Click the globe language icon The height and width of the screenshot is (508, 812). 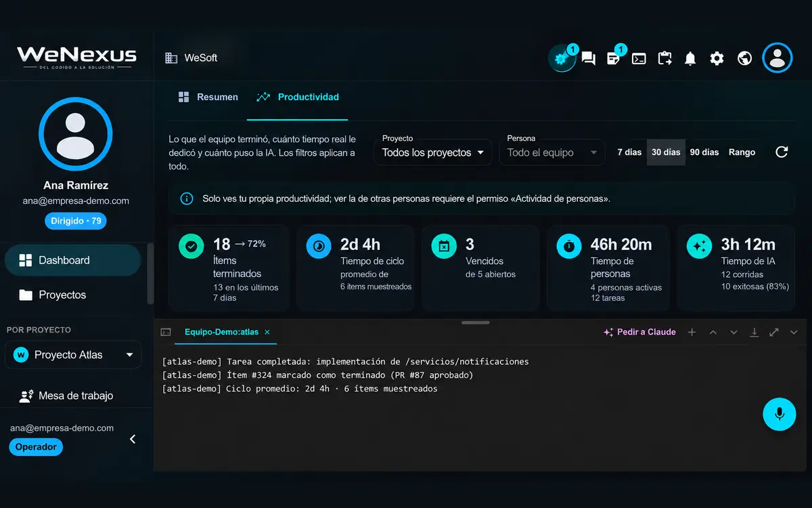pos(744,59)
